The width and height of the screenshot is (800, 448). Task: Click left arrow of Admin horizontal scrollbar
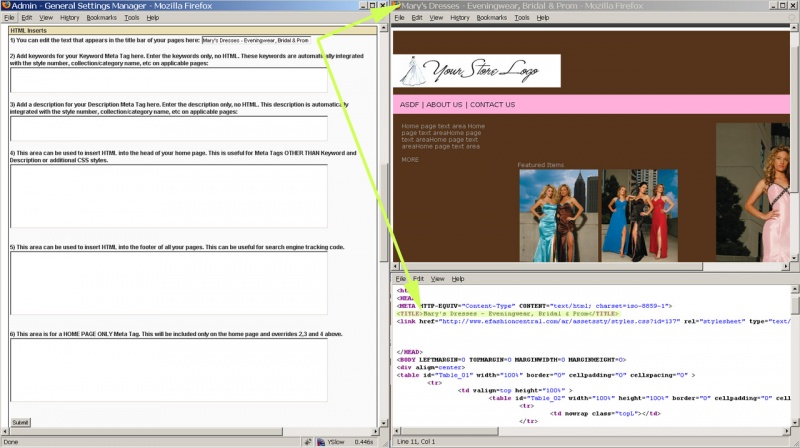[x=5, y=432]
